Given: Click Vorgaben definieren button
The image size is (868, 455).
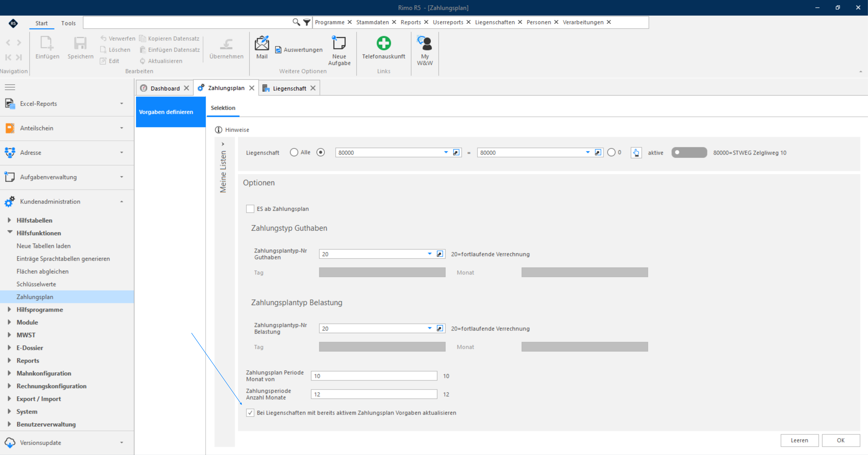Looking at the screenshot, I should [x=171, y=112].
